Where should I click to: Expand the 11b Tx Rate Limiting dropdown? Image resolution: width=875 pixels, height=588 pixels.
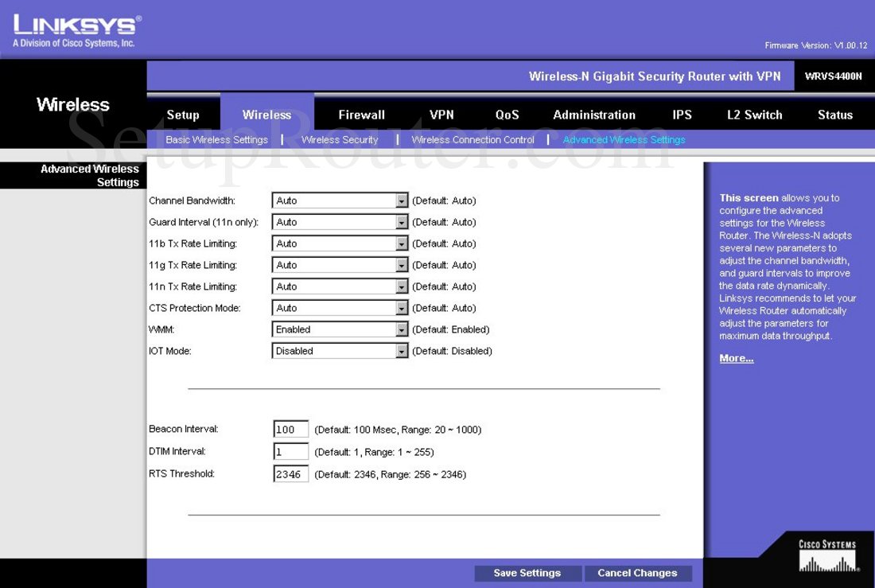401,243
